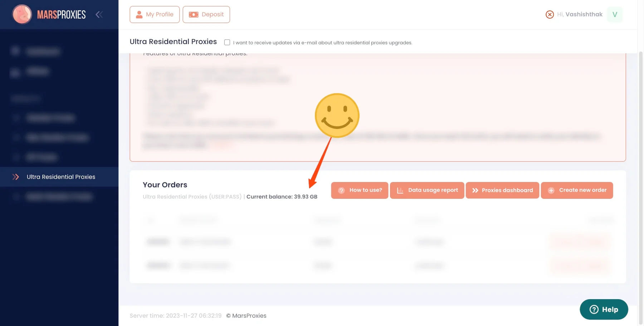
Task: Open the Help chat widget
Action: click(604, 309)
